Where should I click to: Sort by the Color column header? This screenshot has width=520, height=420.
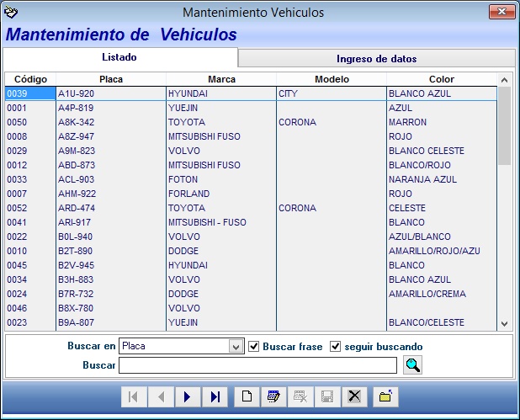coord(442,79)
